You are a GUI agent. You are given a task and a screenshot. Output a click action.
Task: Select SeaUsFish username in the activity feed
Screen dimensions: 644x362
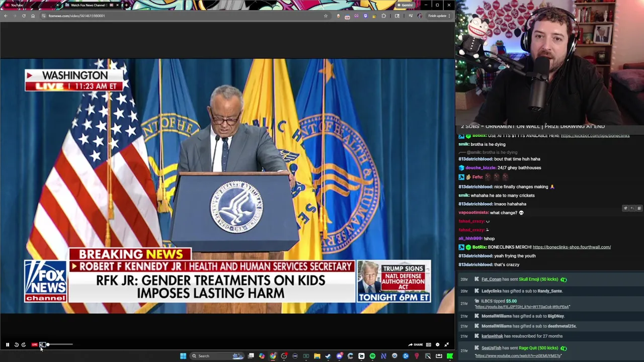(x=491, y=348)
